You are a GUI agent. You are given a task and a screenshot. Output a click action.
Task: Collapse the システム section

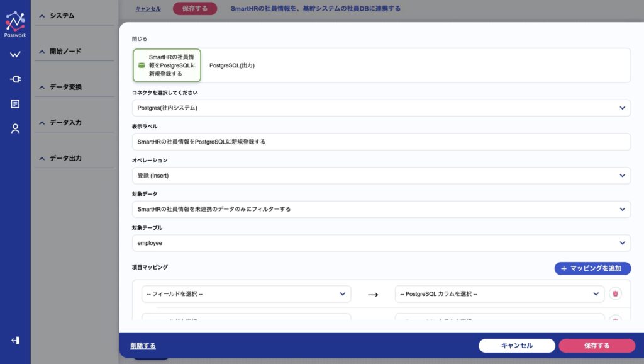pyautogui.click(x=74, y=16)
